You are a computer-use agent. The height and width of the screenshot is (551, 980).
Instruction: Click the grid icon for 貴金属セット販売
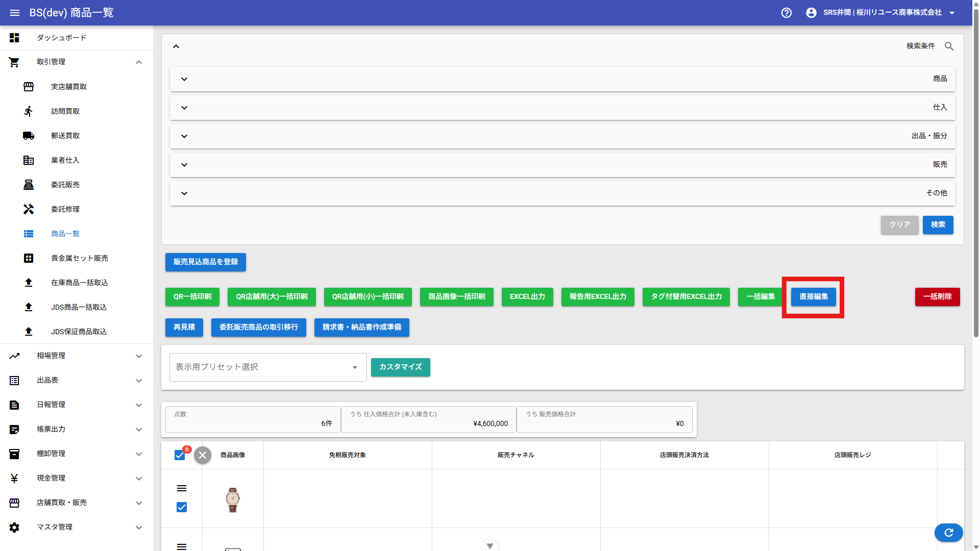[x=29, y=258]
